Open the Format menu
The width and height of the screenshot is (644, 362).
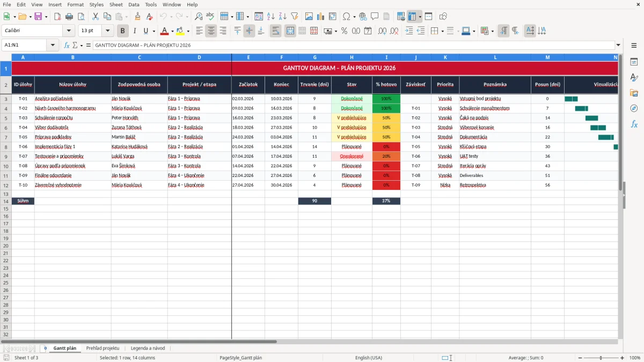click(x=75, y=4)
